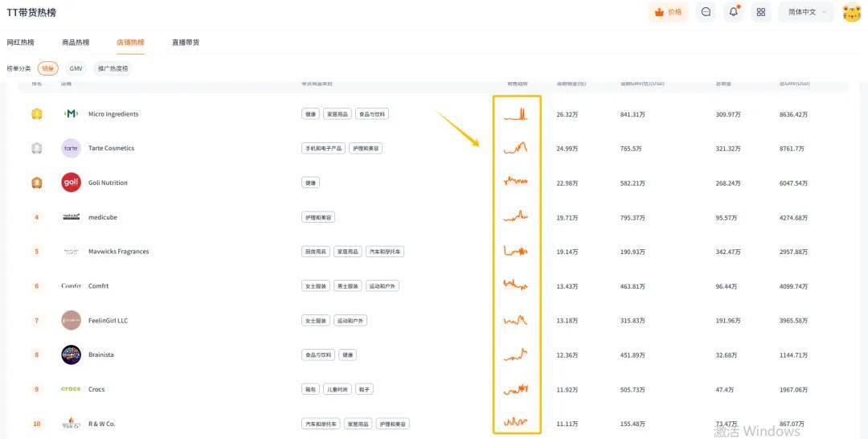Open the chat message icon
This screenshot has height=439, width=868.
(x=706, y=12)
